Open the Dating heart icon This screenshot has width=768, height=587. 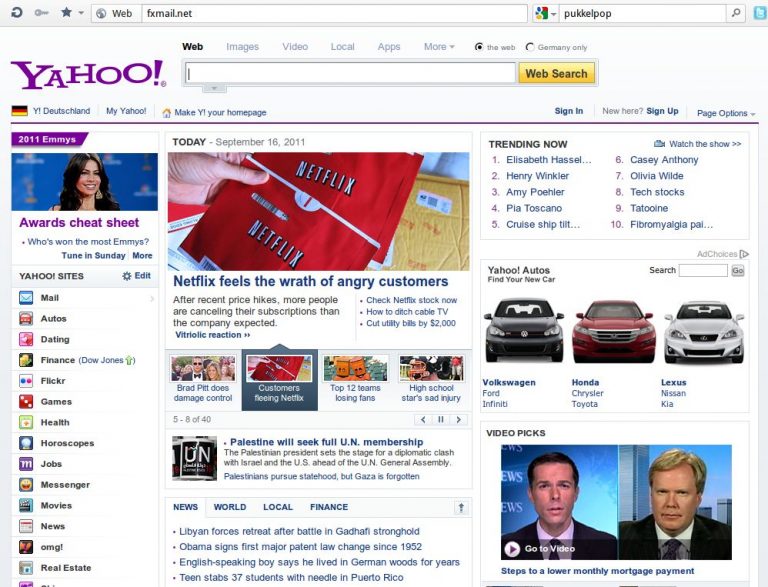pyautogui.click(x=26, y=339)
